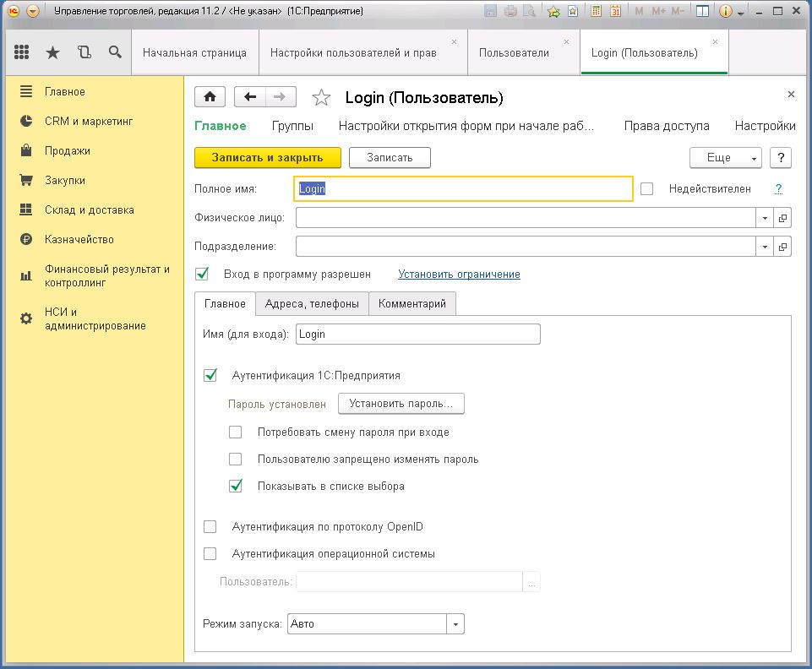
Task: Enable Потребовать смену пароля при входе
Action: (236, 432)
